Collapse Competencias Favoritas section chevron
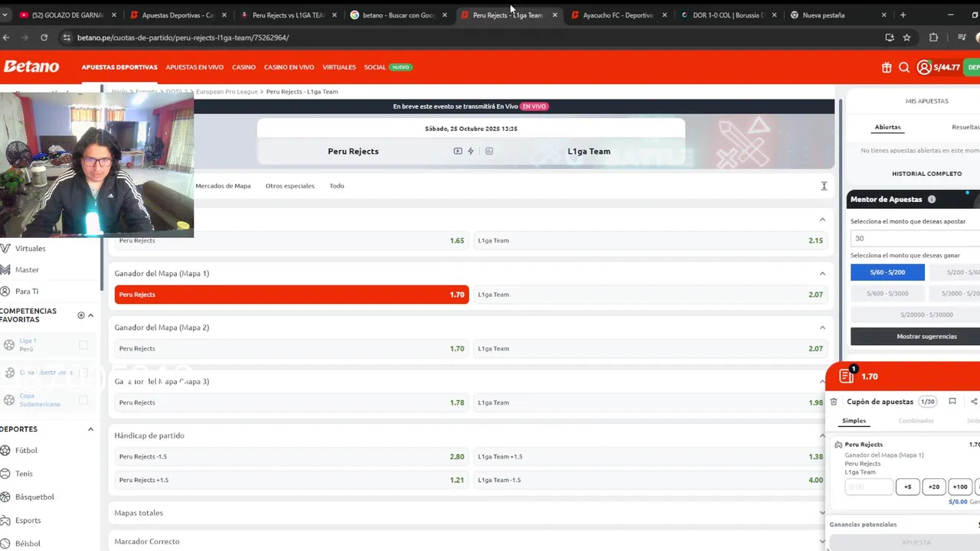 click(90, 315)
